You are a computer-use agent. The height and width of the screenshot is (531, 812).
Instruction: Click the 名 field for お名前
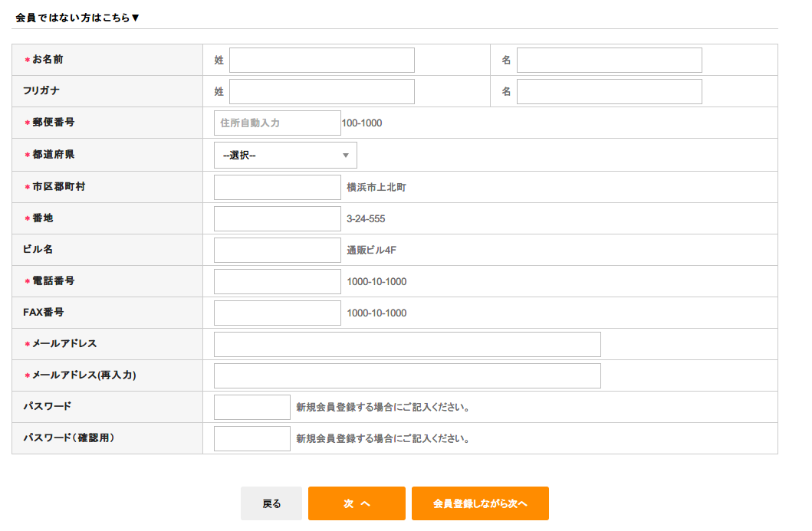click(609, 60)
